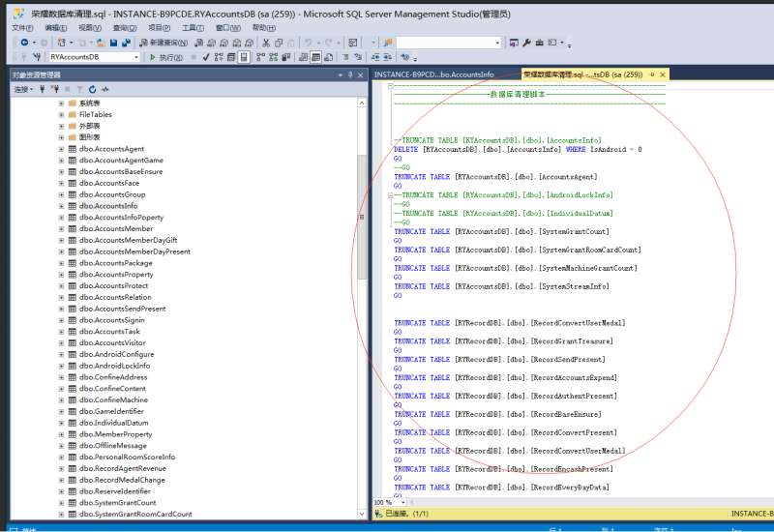Click the Save file icon
Screen dimensions: 774x532
113,43
